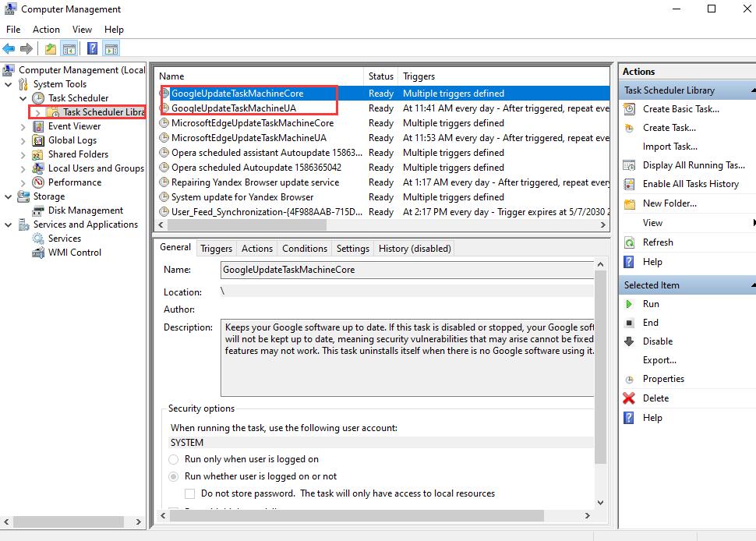
Task: Expand the Shared Folders node
Action: [x=23, y=155]
